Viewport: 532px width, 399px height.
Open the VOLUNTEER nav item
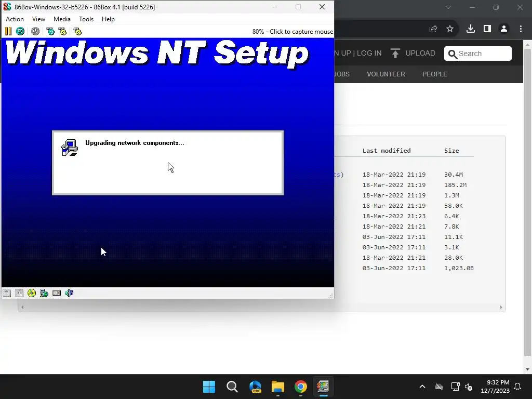386,74
